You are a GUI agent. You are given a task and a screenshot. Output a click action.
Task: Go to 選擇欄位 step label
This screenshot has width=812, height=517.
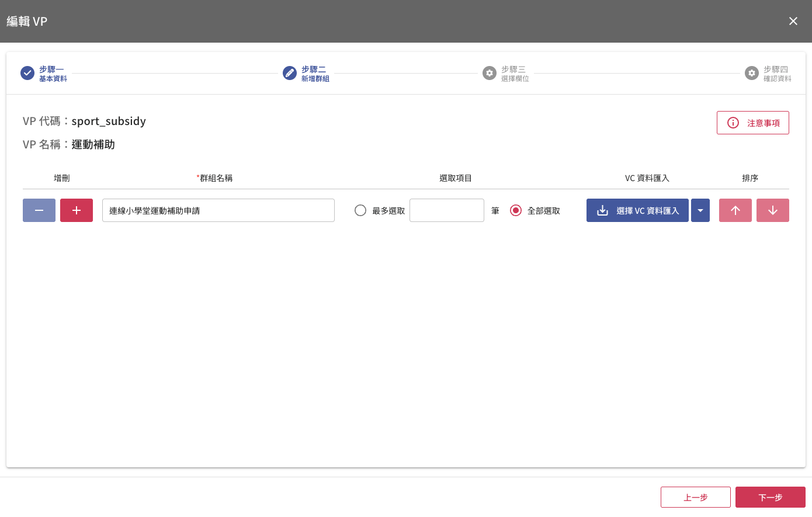(515, 79)
